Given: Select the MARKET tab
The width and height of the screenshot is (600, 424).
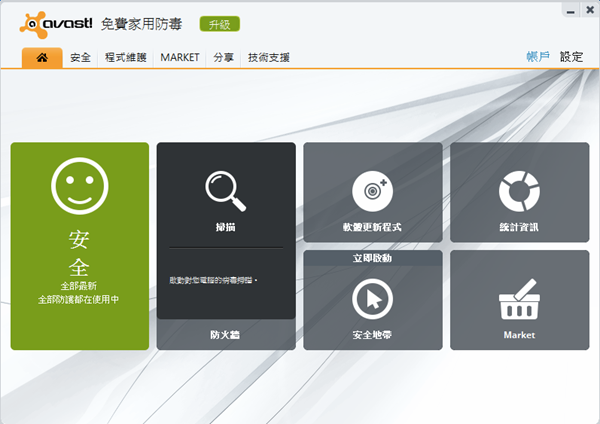Looking at the screenshot, I should tap(180, 58).
